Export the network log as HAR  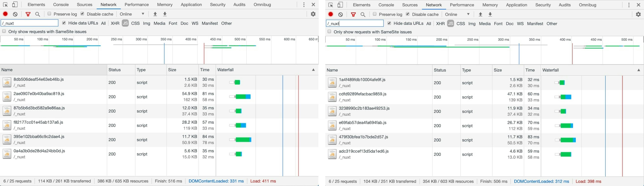click(165, 14)
